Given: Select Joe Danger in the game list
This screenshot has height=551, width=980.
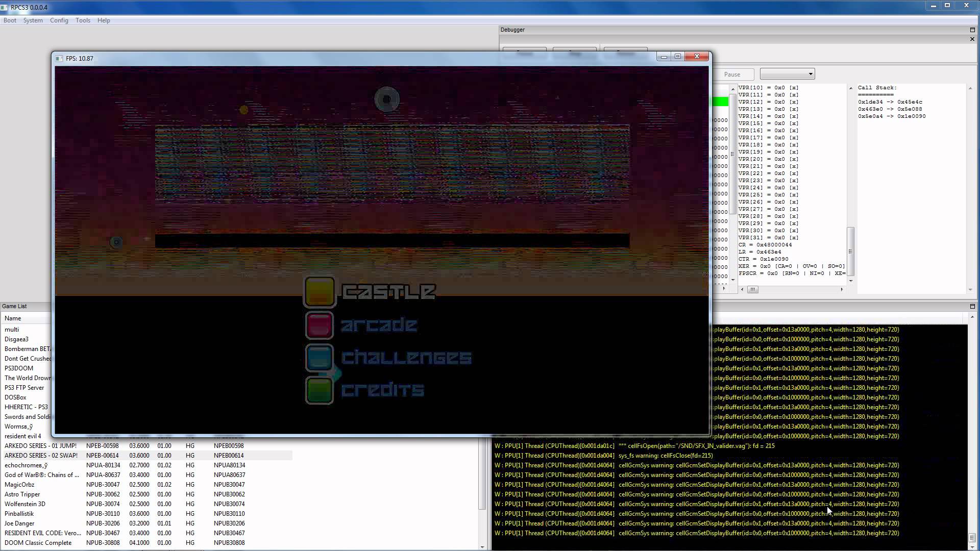Looking at the screenshot, I should point(147,523).
